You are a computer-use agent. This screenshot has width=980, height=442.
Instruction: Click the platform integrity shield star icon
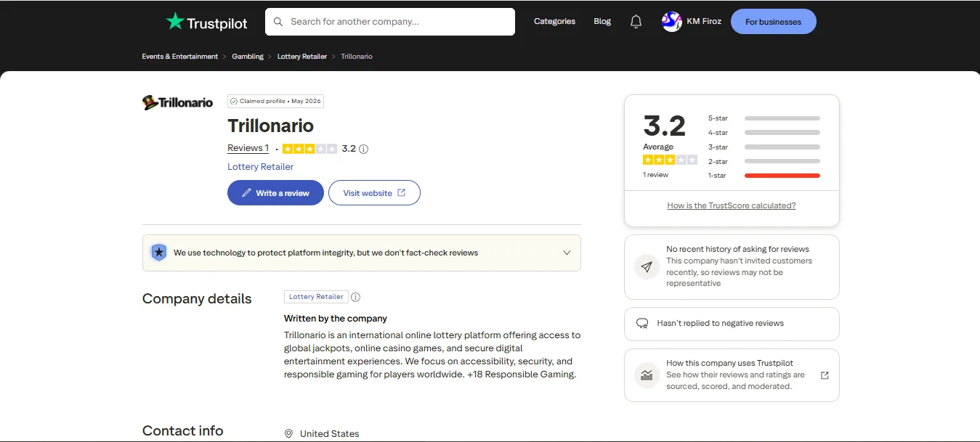[x=158, y=253]
